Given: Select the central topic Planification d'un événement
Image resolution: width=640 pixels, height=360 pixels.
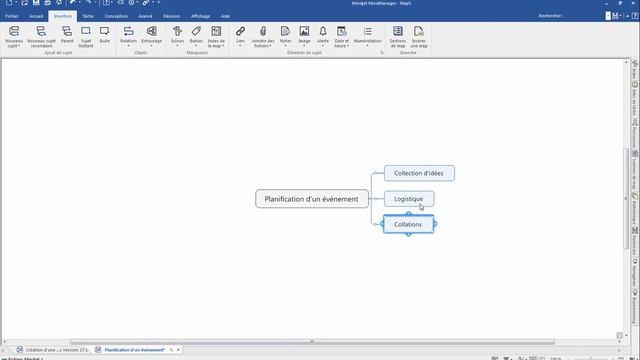Looking at the screenshot, I should point(312,199).
